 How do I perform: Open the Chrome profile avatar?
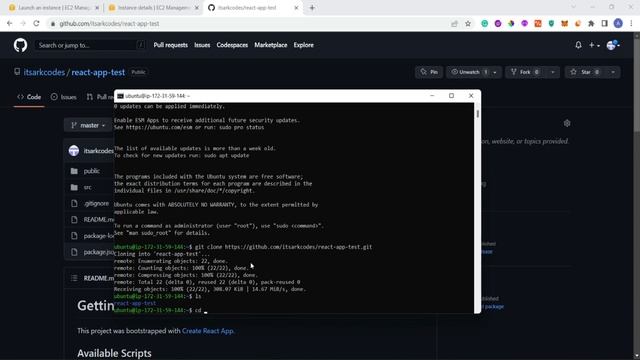[618, 24]
